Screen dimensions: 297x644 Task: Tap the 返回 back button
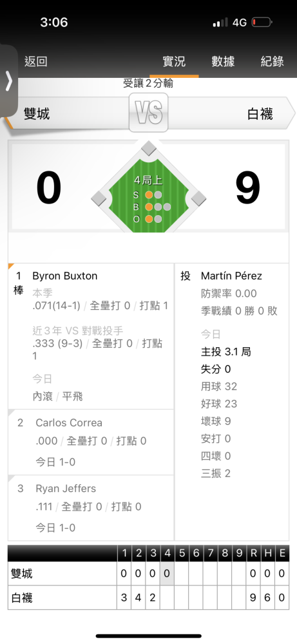coord(35,62)
